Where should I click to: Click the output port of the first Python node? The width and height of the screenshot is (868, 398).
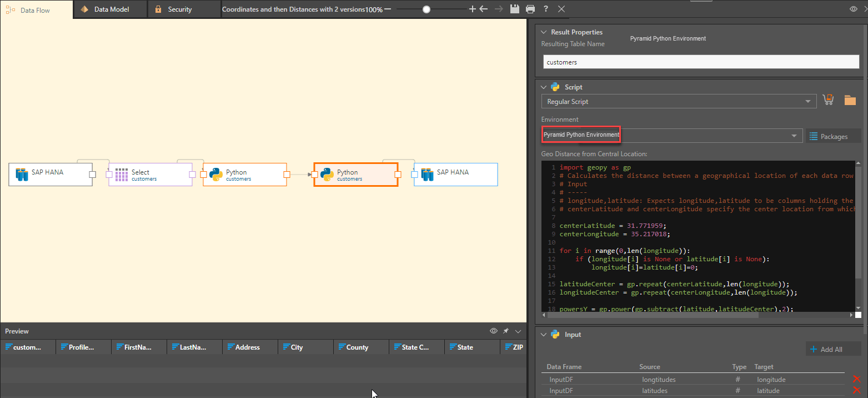pos(287,175)
